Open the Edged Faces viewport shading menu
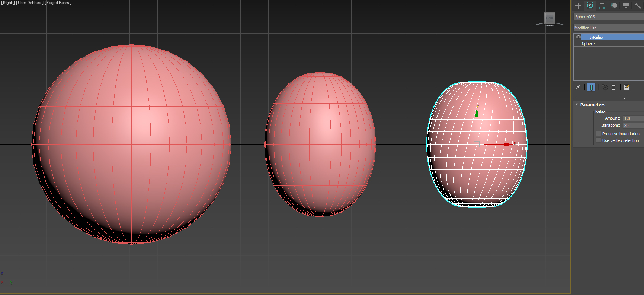Viewport: 644px width, 295px height. tap(58, 3)
